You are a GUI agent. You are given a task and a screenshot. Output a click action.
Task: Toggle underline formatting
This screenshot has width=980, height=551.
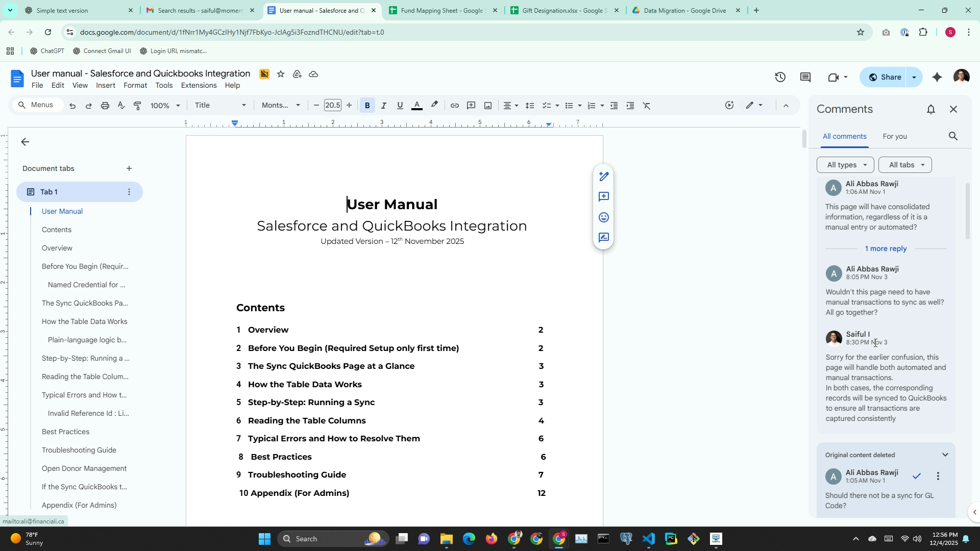pyautogui.click(x=400, y=106)
